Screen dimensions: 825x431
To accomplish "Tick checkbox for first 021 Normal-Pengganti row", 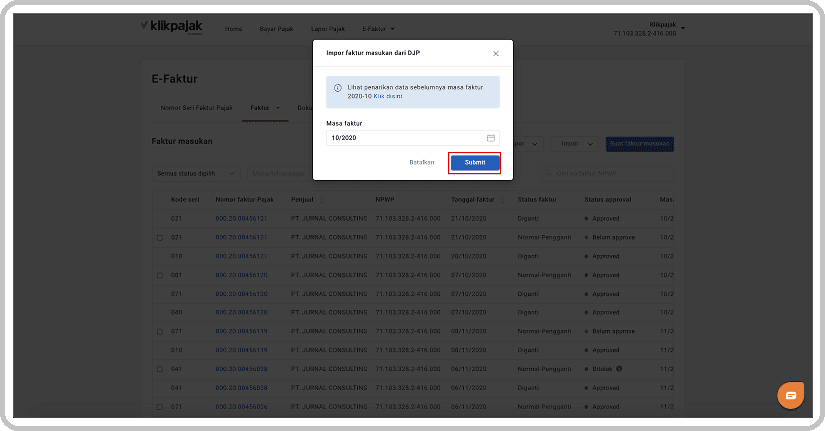I will 160,238.
